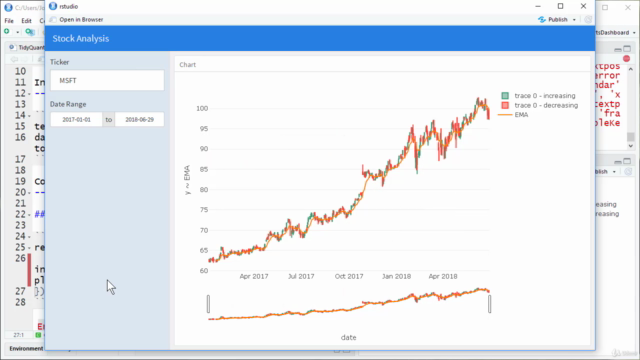Click the Environment tab in RStudio

click(x=26, y=349)
